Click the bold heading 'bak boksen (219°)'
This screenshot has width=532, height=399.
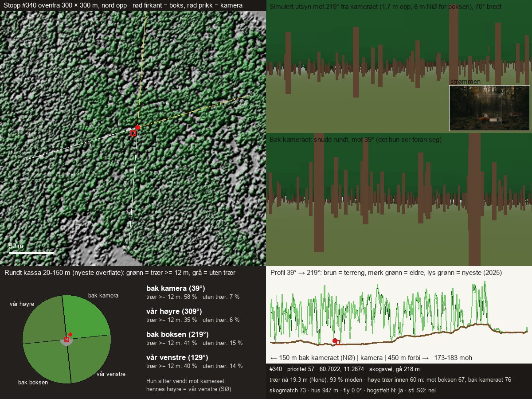tap(177, 334)
